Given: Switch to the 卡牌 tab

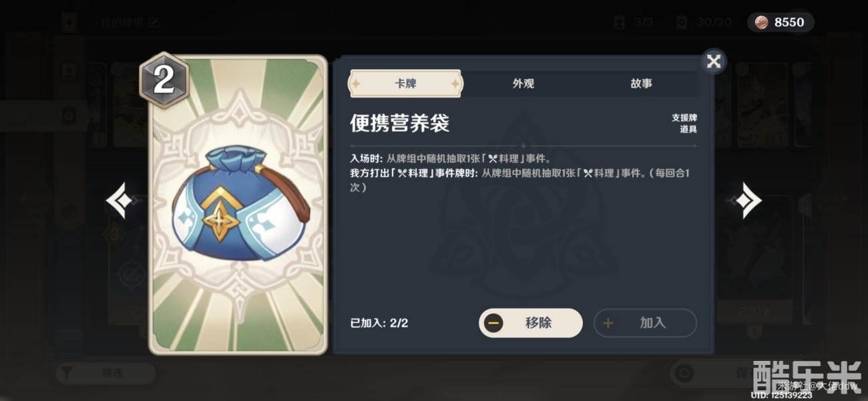Looking at the screenshot, I should [405, 84].
